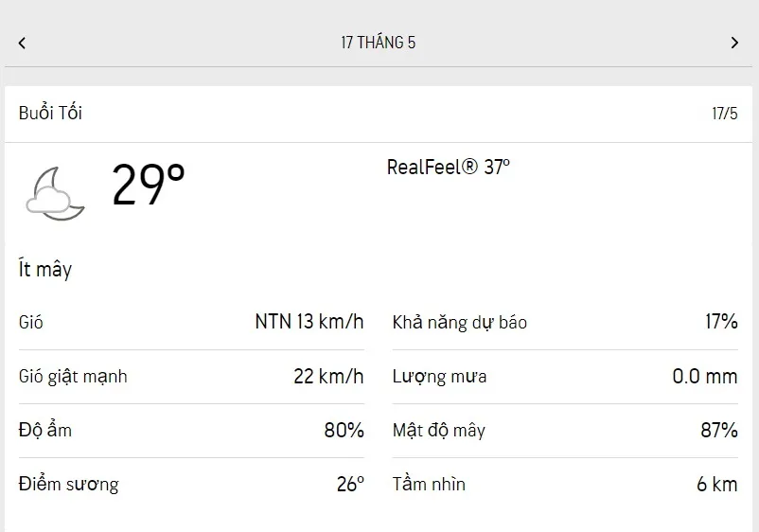The height and width of the screenshot is (532, 759).
Task: Click the Buổi Tối section title
Action: coord(50,113)
